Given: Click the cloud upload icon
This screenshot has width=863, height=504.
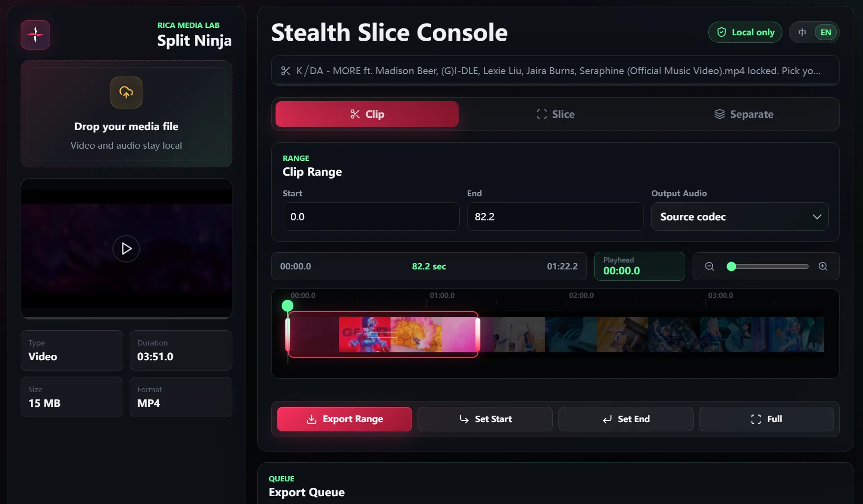Looking at the screenshot, I should coord(126,92).
